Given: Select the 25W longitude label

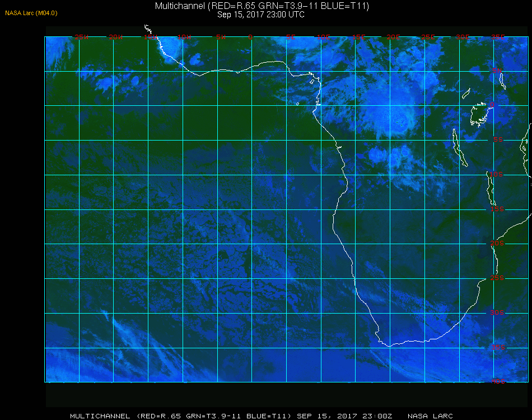Looking at the screenshot, I should click(x=81, y=37).
